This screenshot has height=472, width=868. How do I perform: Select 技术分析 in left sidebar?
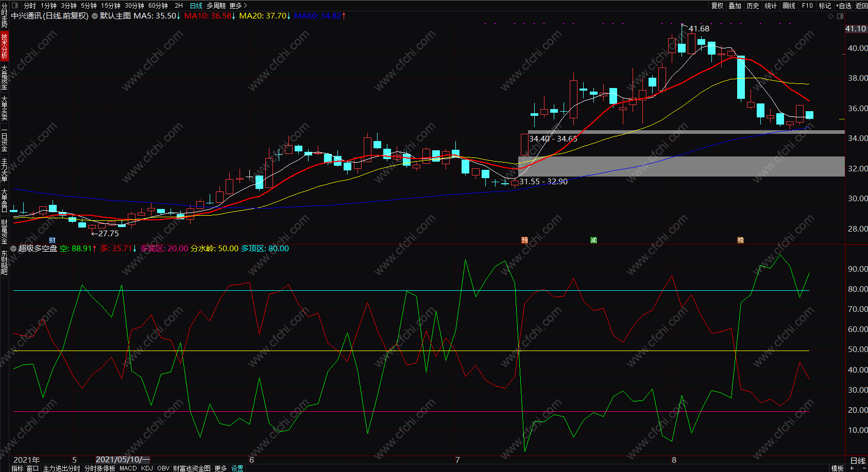tap(4, 46)
